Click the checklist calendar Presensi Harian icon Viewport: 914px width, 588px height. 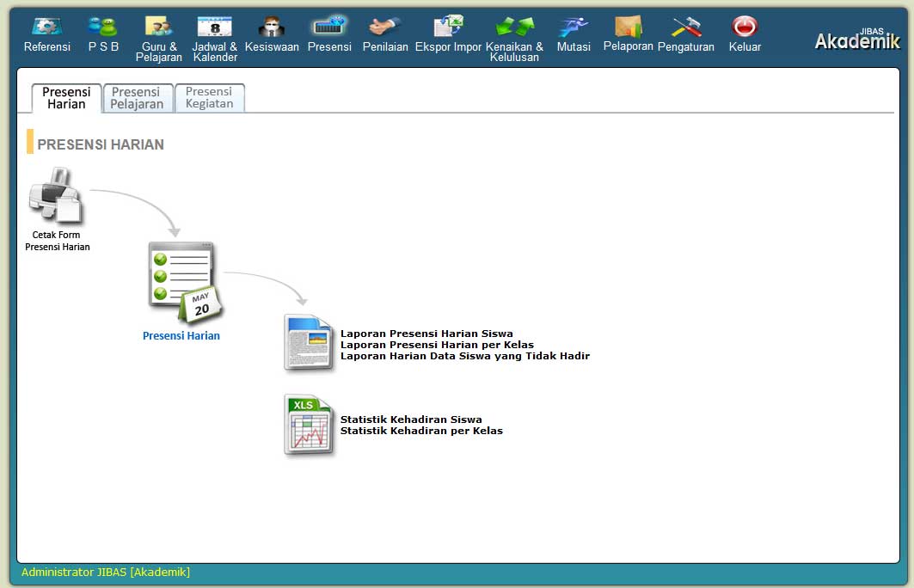pos(186,282)
